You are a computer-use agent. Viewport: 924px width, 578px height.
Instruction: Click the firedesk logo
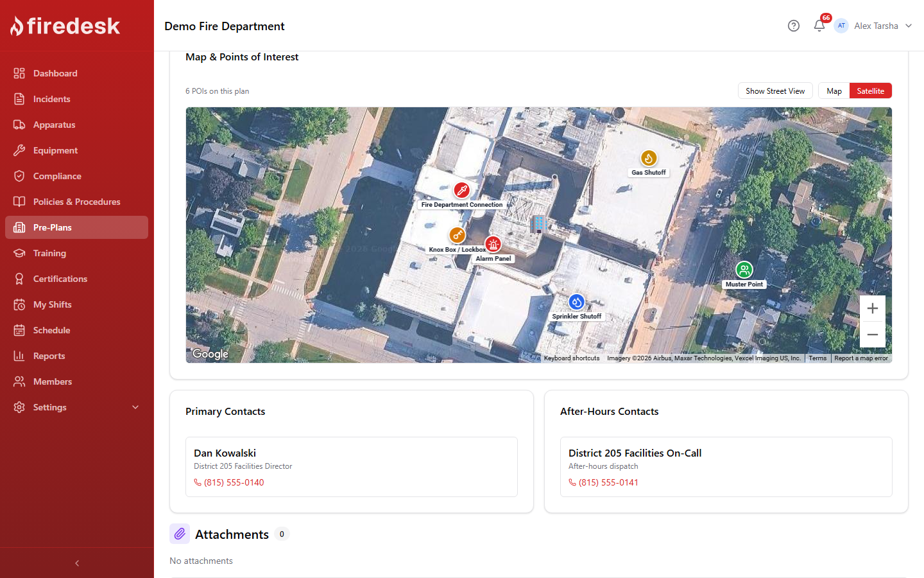click(65, 26)
